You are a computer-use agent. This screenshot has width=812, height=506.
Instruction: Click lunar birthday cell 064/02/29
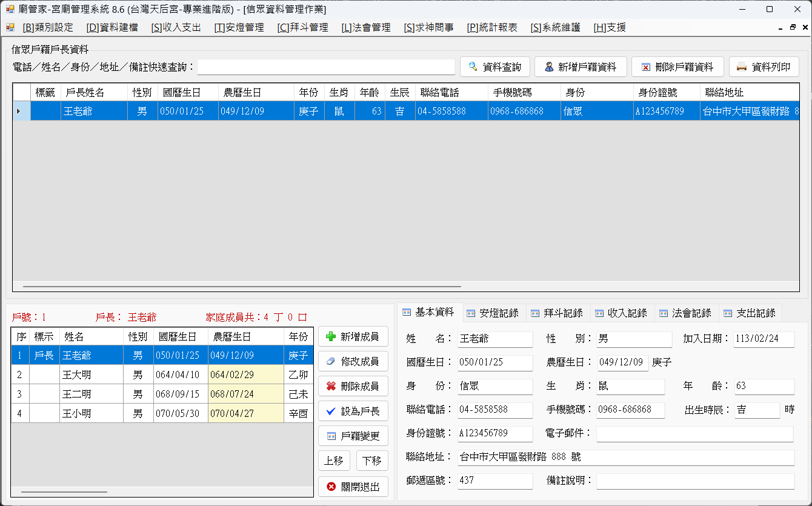click(x=245, y=375)
